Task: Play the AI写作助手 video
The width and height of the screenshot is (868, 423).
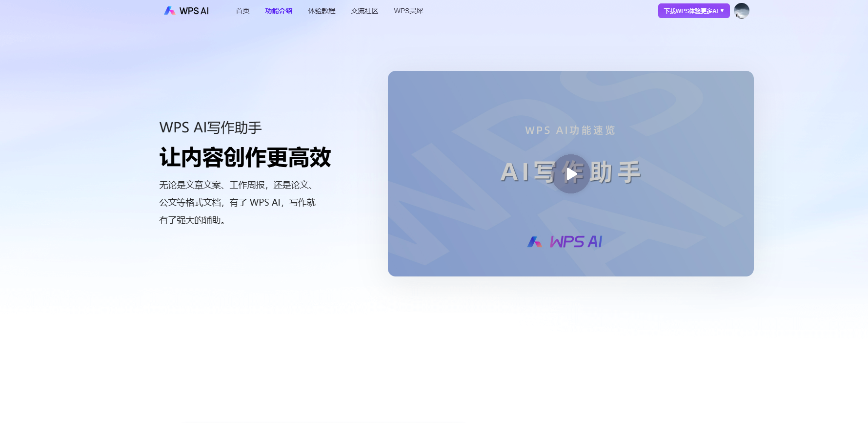Action: point(571,174)
